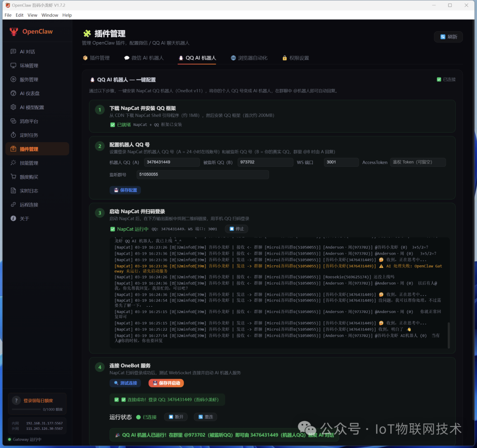The image size is (477, 448).
Task: Click 登录领每日额度 link
Action: coord(38,401)
